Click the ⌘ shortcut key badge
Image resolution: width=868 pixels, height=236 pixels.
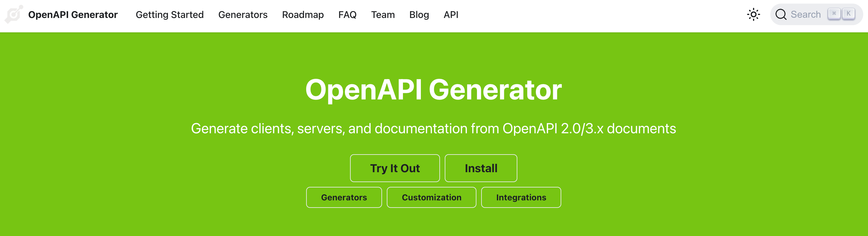[834, 14]
